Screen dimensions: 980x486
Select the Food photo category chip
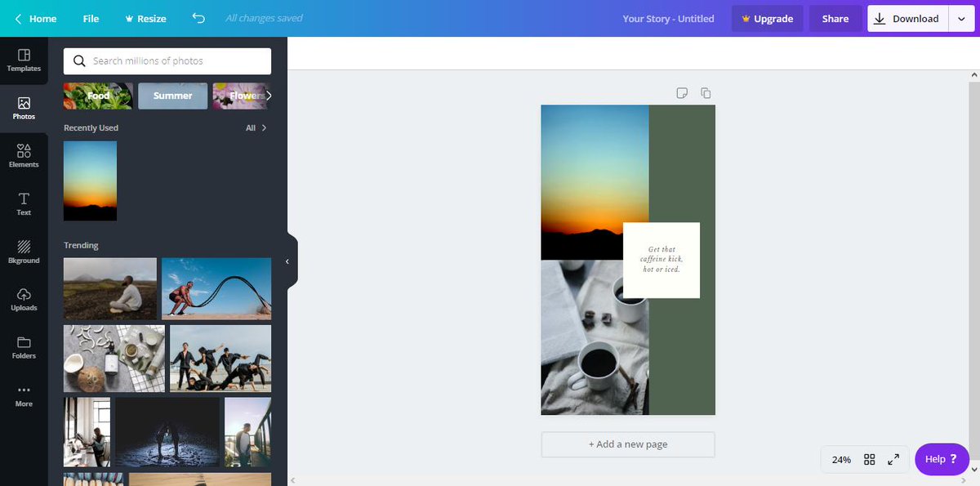pos(98,96)
